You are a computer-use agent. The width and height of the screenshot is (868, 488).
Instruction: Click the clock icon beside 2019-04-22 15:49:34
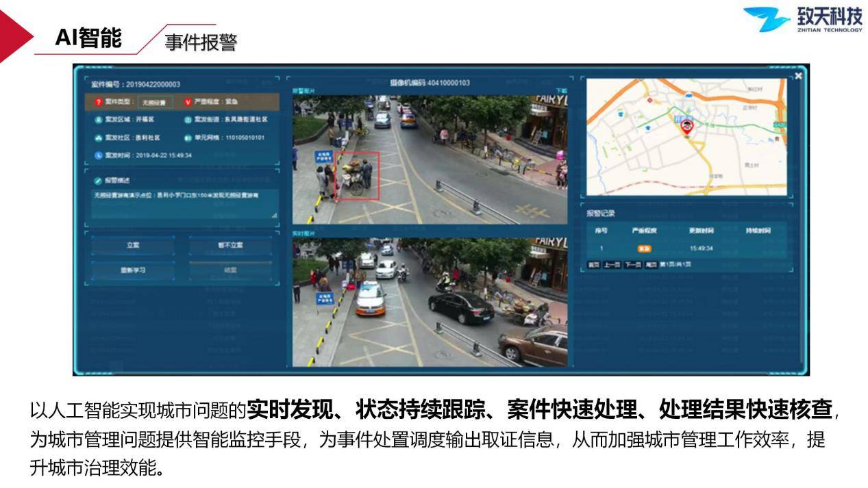click(x=98, y=155)
